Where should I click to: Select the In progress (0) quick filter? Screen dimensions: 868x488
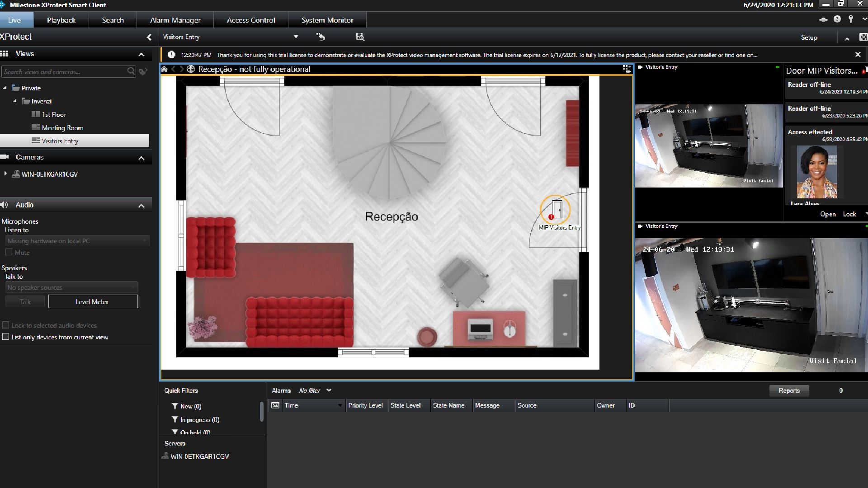point(199,419)
